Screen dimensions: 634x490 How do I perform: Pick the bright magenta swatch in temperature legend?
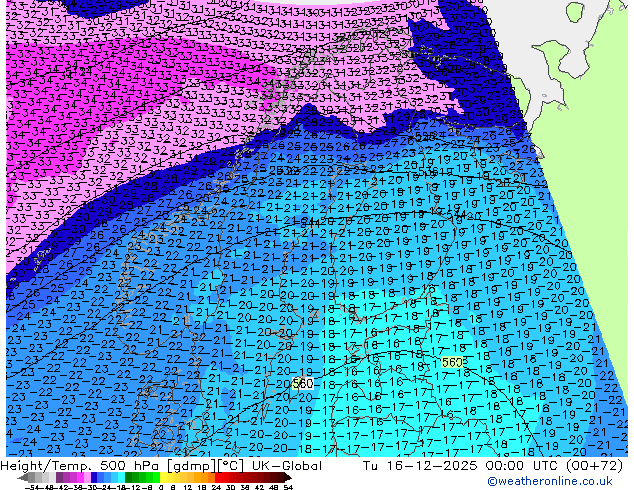point(80,477)
